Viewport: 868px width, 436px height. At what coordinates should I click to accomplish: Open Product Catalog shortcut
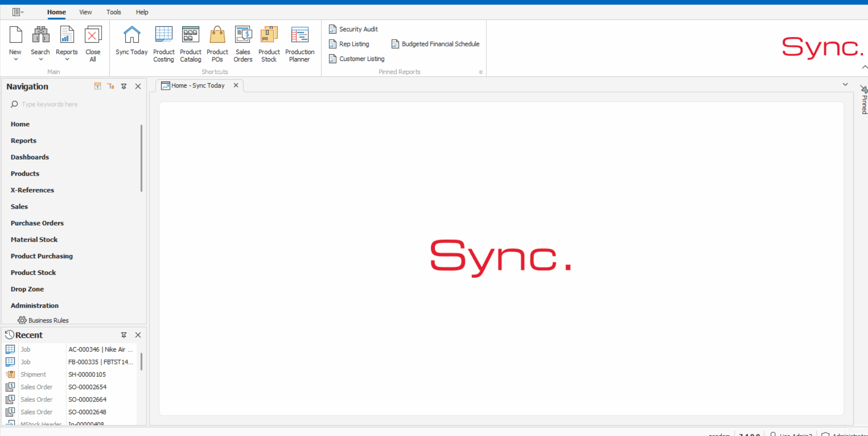click(x=190, y=44)
